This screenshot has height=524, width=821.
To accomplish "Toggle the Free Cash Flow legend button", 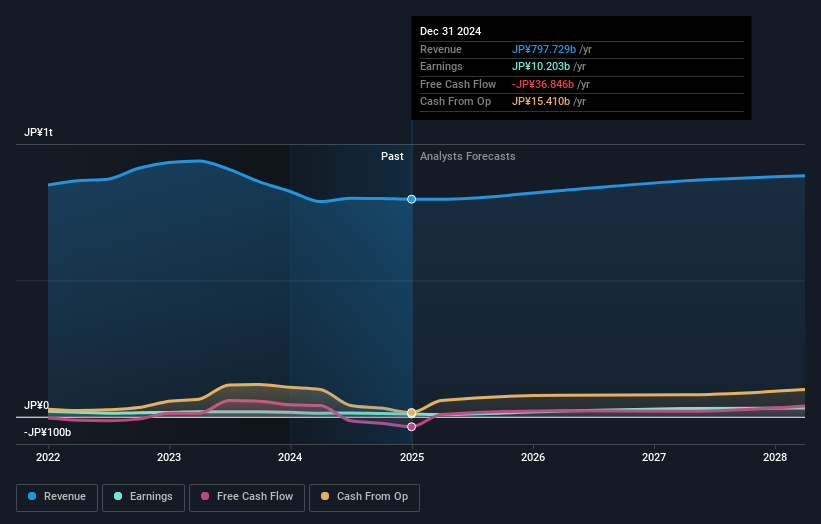I will coord(247,497).
